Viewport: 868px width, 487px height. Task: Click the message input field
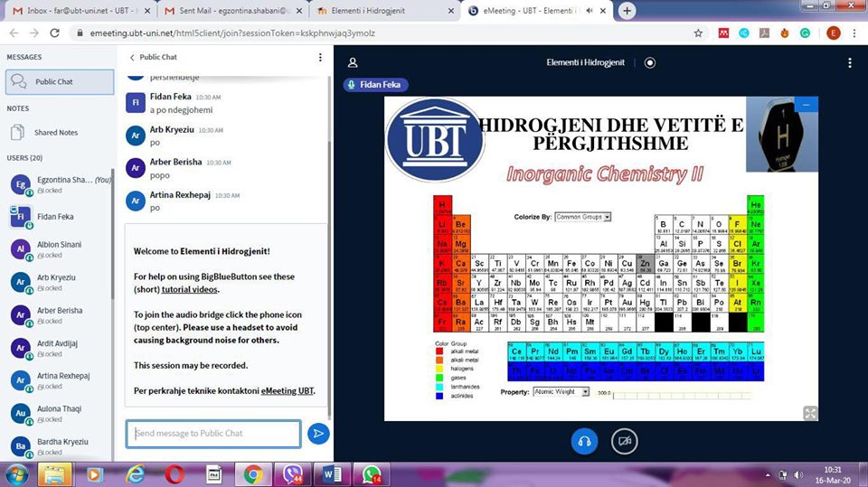[213, 434]
